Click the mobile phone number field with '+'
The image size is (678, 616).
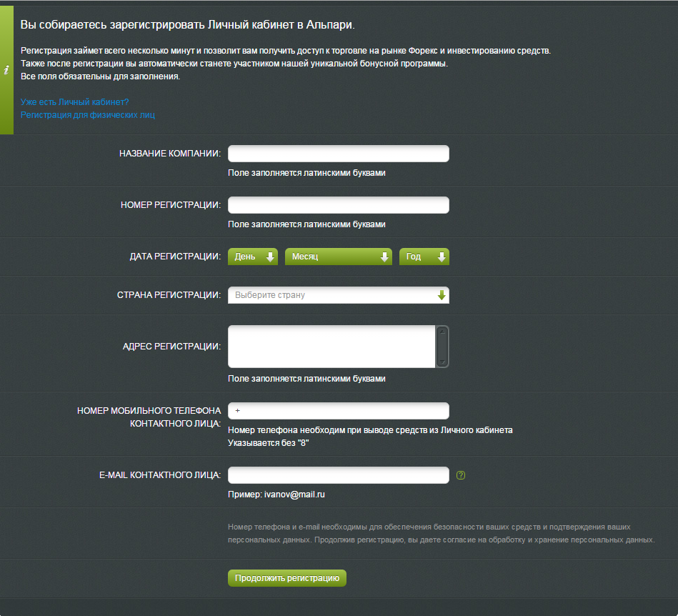coord(338,410)
